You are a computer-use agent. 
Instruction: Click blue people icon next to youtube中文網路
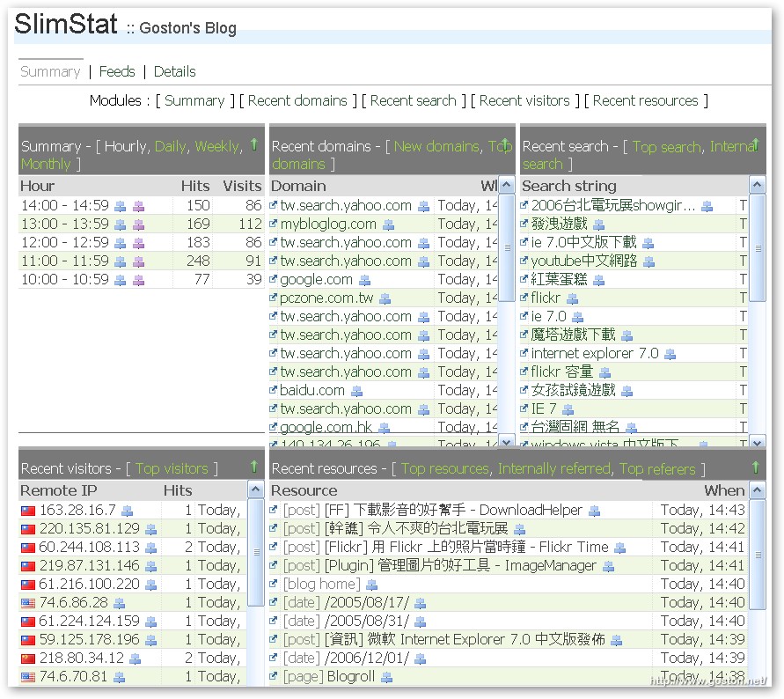click(x=649, y=261)
